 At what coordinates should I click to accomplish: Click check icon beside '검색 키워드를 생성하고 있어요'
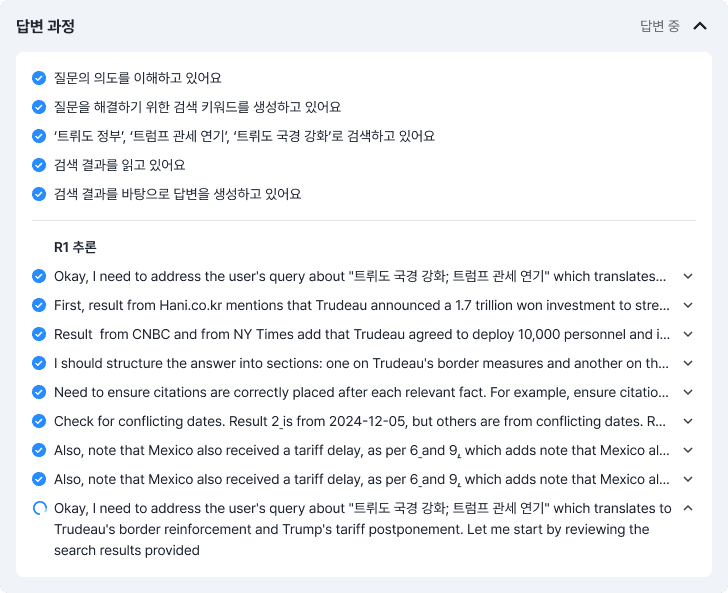click(x=39, y=107)
